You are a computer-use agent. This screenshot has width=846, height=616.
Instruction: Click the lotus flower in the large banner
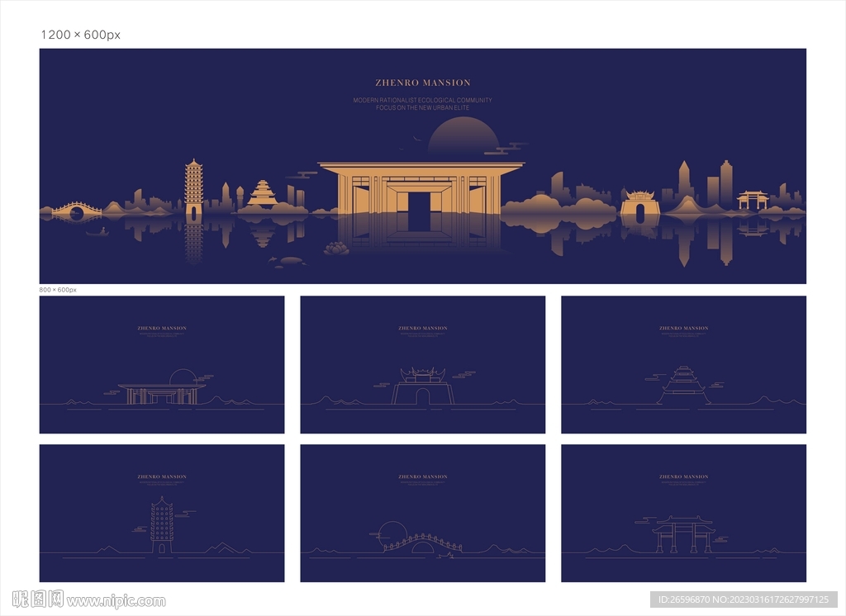point(336,249)
